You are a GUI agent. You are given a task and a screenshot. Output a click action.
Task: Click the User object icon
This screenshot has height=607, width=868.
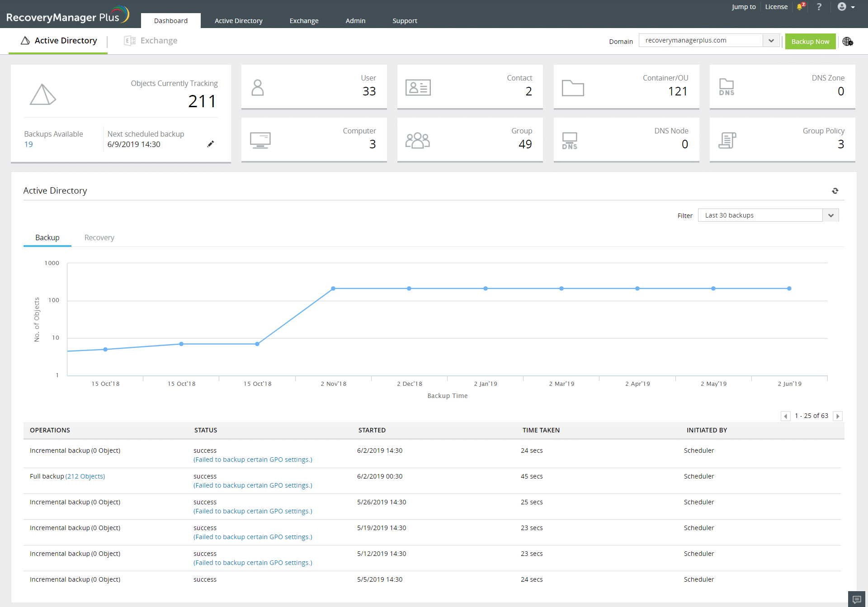point(258,87)
